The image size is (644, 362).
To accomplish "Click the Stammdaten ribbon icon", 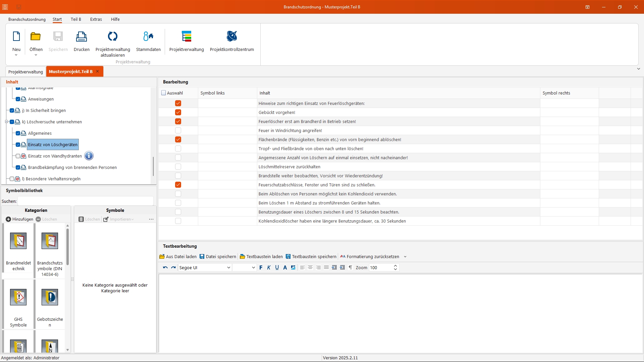I will pos(148,36).
